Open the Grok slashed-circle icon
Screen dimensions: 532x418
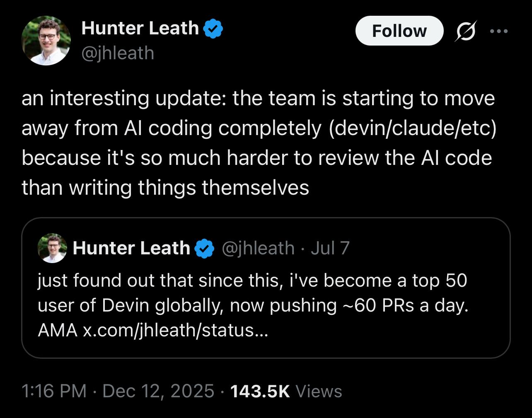(x=465, y=31)
